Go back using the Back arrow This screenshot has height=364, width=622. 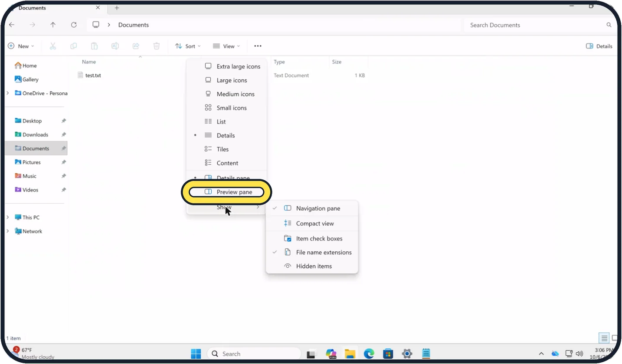pyautogui.click(x=12, y=25)
